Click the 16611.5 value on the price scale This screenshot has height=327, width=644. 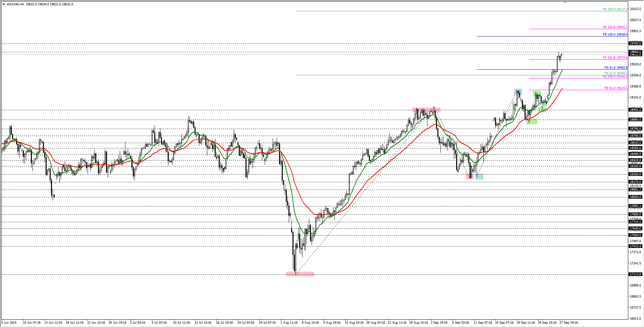pos(635,319)
